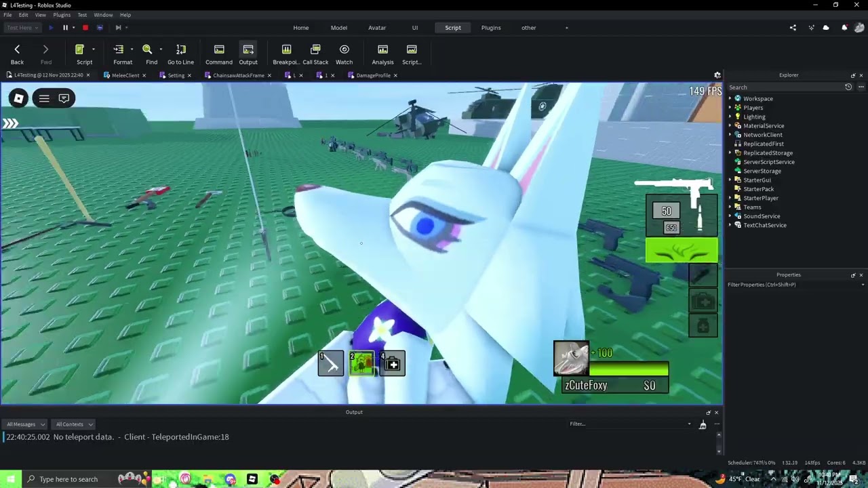Screen dimensions: 868x488
Task: Select TextChatService in Explorer
Action: (x=765, y=225)
